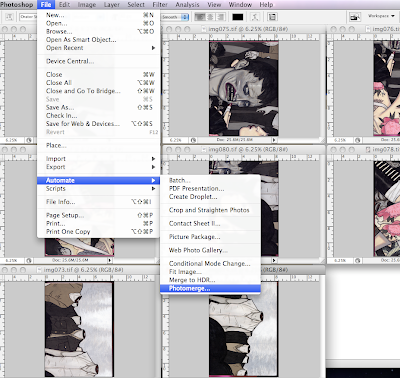Choose Page Setup... from the File menu

pos(98,215)
